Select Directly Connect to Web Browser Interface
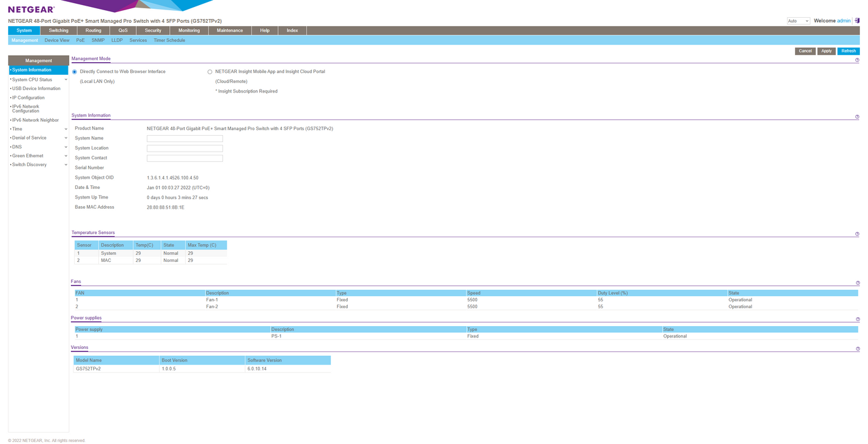 pos(75,72)
